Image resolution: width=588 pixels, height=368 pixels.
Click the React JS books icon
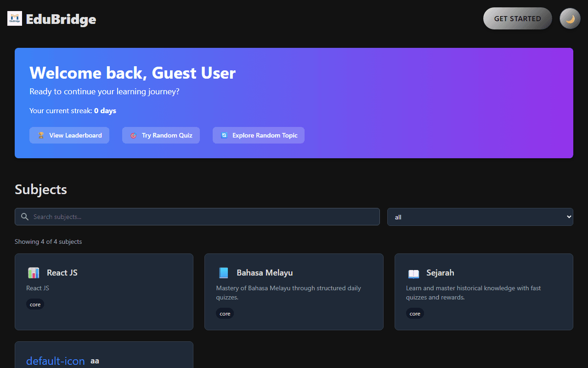(x=33, y=273)
